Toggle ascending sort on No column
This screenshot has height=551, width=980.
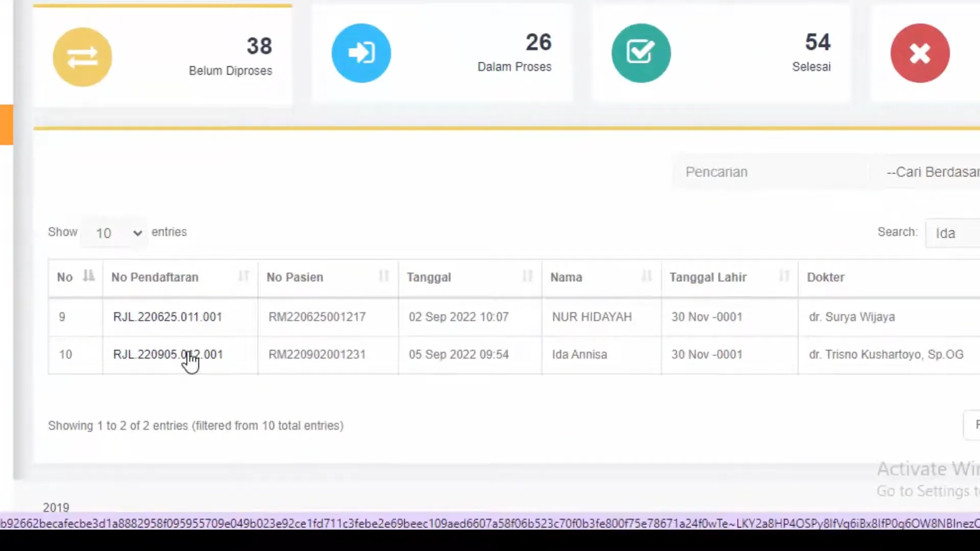tap(89, 277)
